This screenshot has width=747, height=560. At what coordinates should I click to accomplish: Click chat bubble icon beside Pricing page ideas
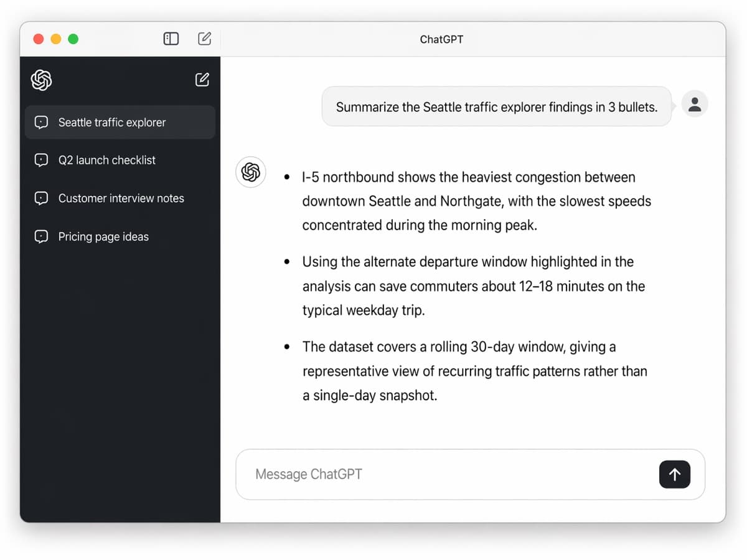tap(41, 236)
